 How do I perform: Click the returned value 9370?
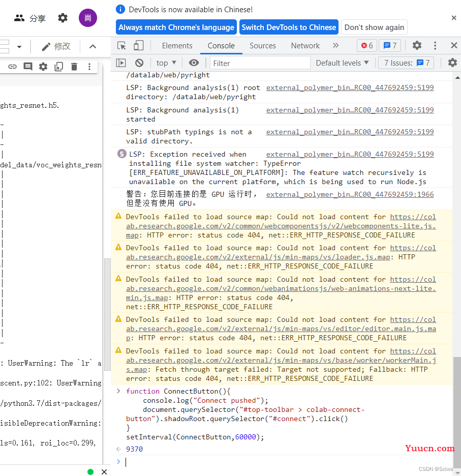coord(135,449)
